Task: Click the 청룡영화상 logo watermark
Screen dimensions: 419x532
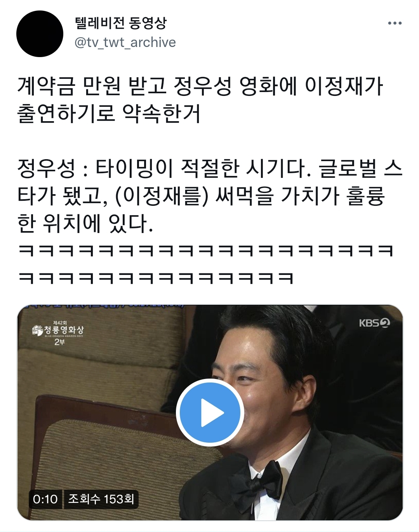Action: coord(58,330)
